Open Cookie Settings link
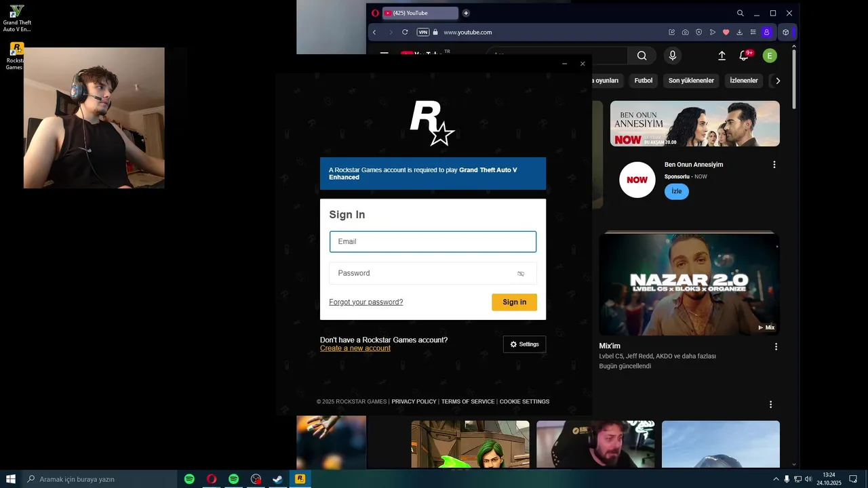This screenshot has height=488, width=868. 524,402
